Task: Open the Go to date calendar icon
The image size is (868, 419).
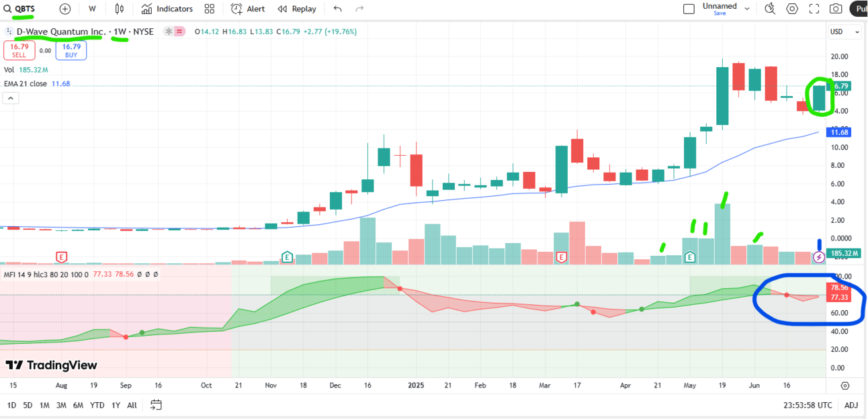Action: coord(156,405)
